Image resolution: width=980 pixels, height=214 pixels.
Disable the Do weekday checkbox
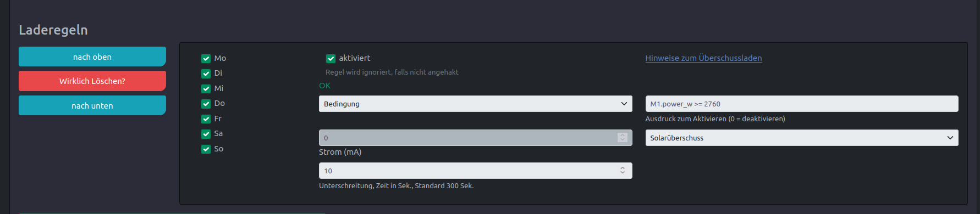click(206, 104)
